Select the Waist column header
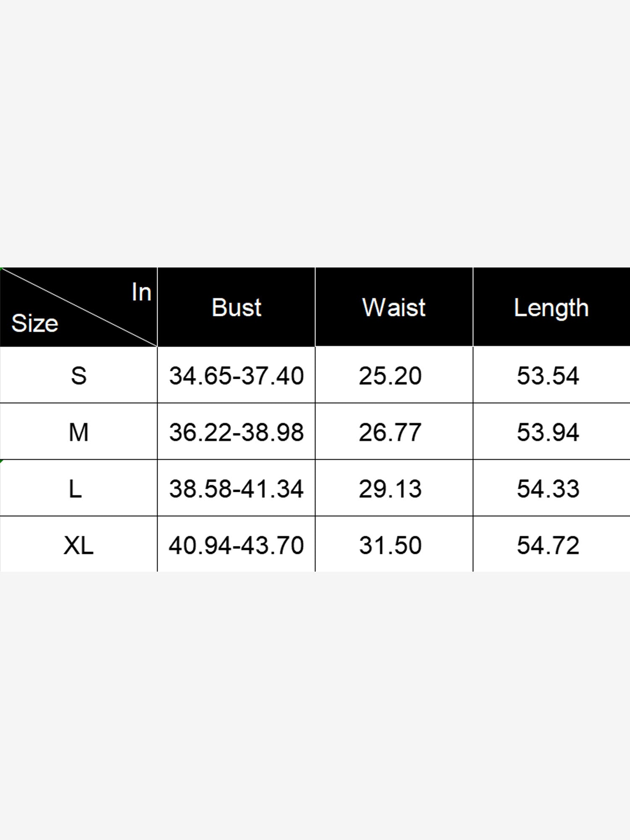The image size is (630, 840). coord(394,307)
